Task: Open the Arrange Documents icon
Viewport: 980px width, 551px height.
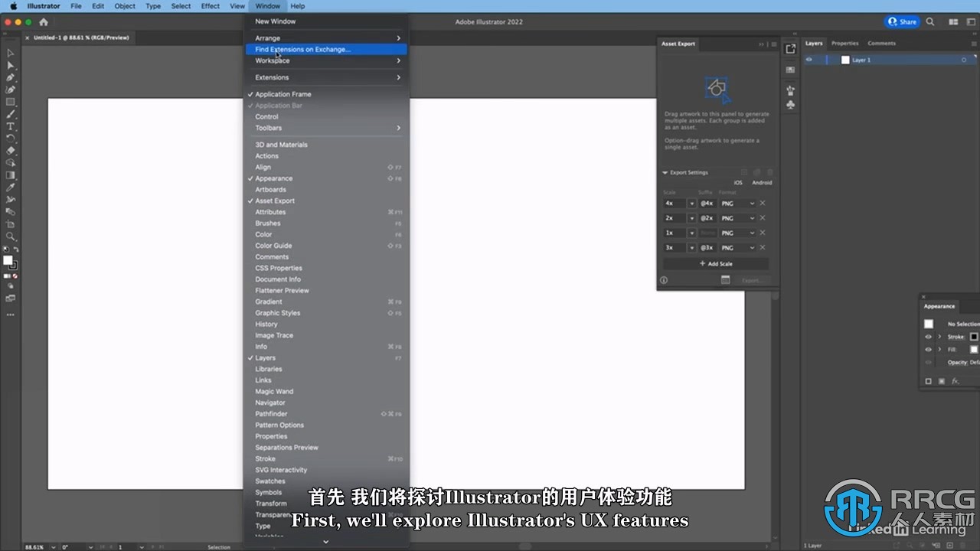Action: [x=953, y=22]
